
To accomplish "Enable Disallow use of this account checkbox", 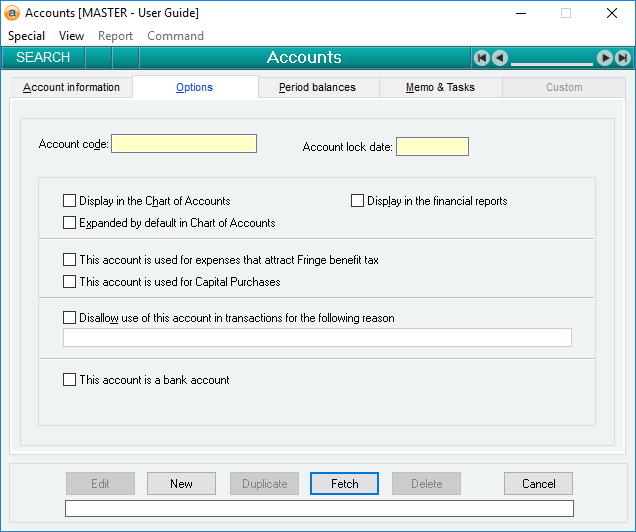I will pos(70,318).
